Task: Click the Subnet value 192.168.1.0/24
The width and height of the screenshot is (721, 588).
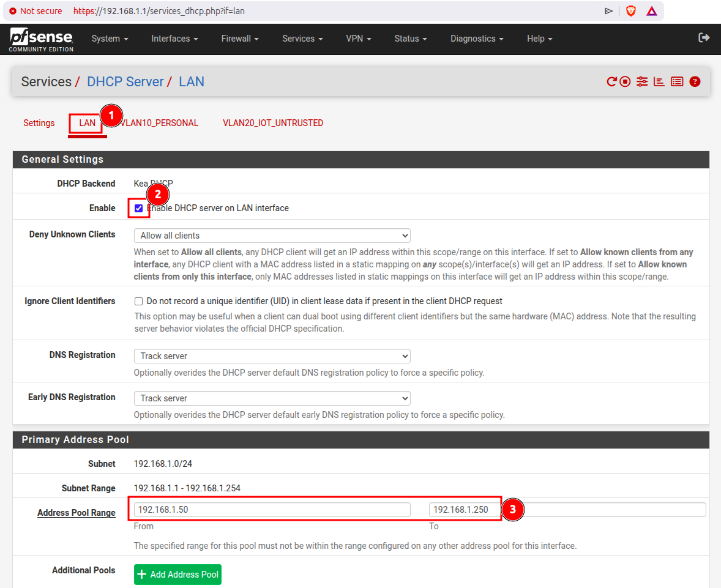Action: [163, 463]
